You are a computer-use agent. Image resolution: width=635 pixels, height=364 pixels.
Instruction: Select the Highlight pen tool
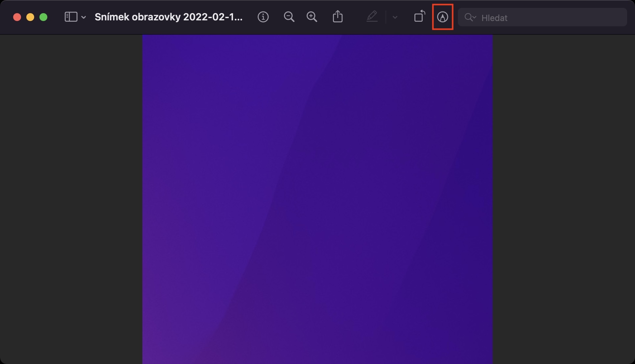click(372, 16)
